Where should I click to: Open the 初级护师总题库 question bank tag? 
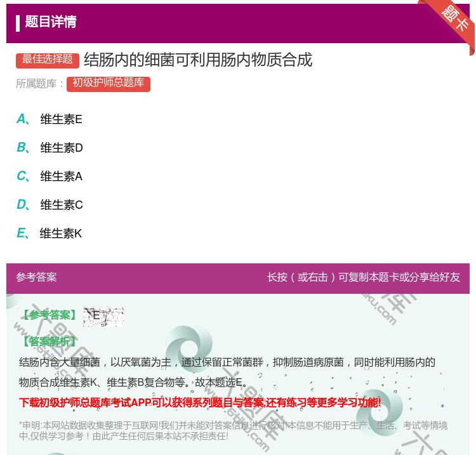click(109, 84)
